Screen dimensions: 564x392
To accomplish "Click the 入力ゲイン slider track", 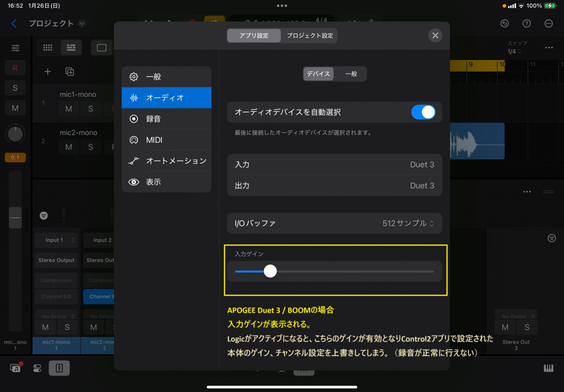I will point(352,271).
